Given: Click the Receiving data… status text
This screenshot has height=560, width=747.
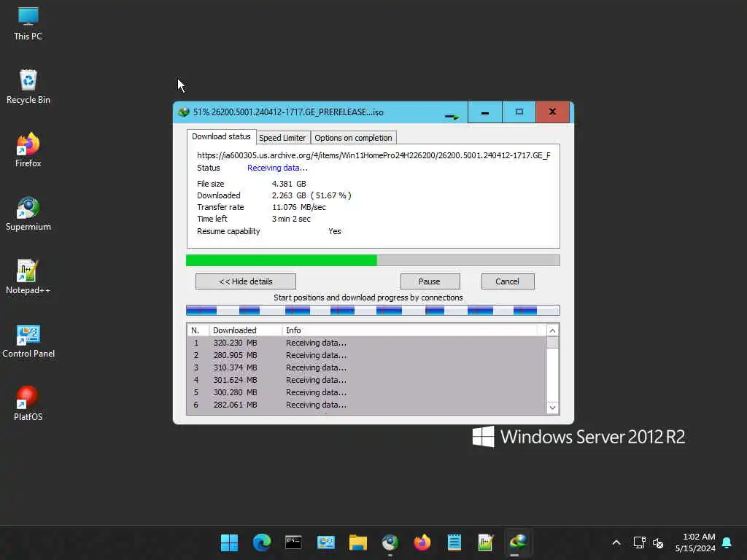Looking at the screenshot, I should pos(277,168).
